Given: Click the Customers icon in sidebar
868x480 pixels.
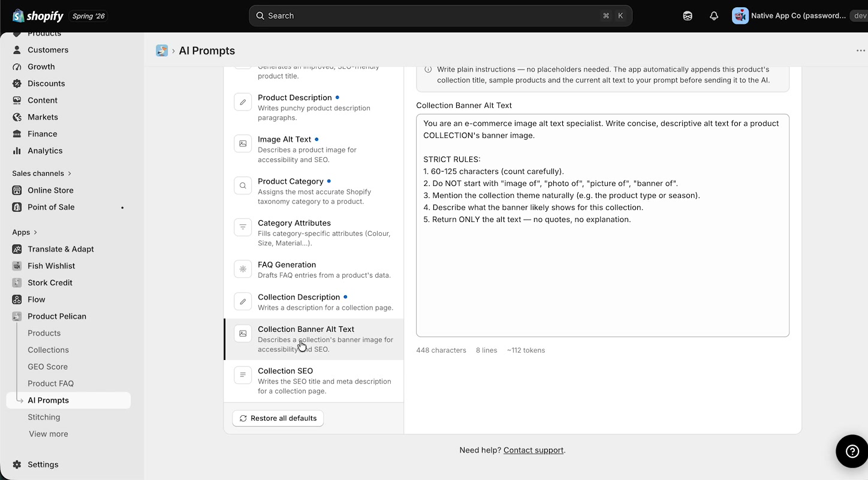Looking at the screenshot, I should 17,50.
